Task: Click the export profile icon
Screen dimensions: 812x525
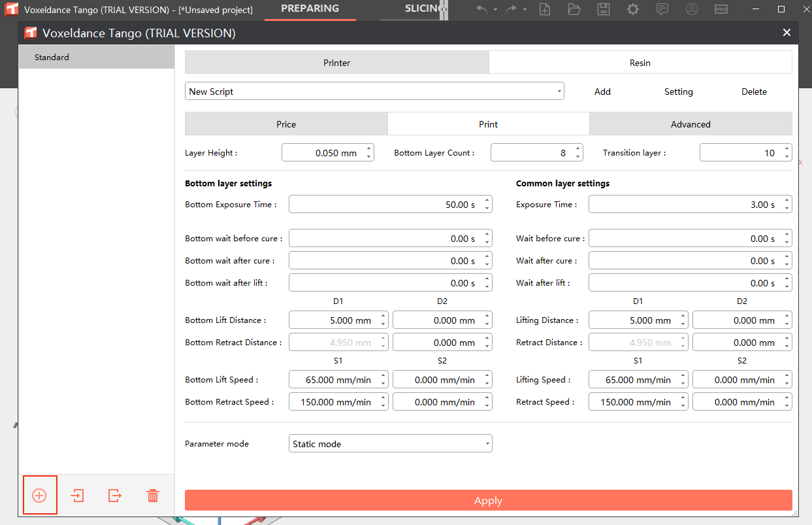Action: click(115, 496)
